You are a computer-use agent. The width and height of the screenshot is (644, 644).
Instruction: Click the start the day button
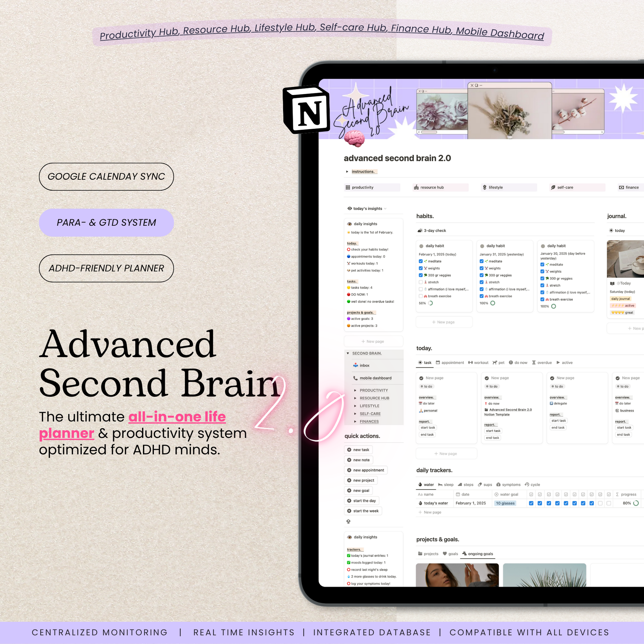[362, 501]
